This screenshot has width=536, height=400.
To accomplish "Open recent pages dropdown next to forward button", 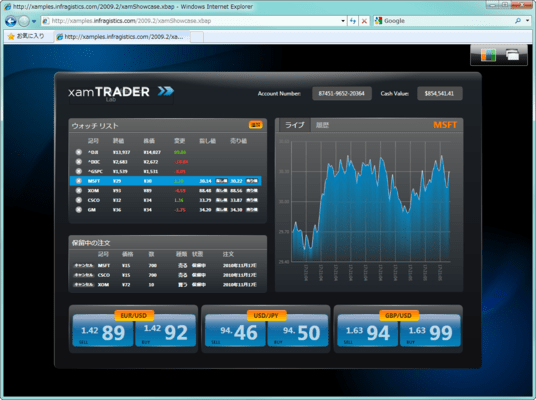I will [34, 21].
